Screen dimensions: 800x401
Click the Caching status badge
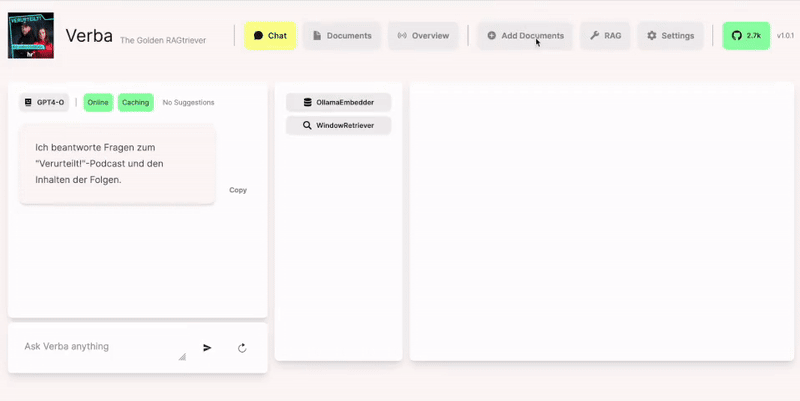(135, 103)
